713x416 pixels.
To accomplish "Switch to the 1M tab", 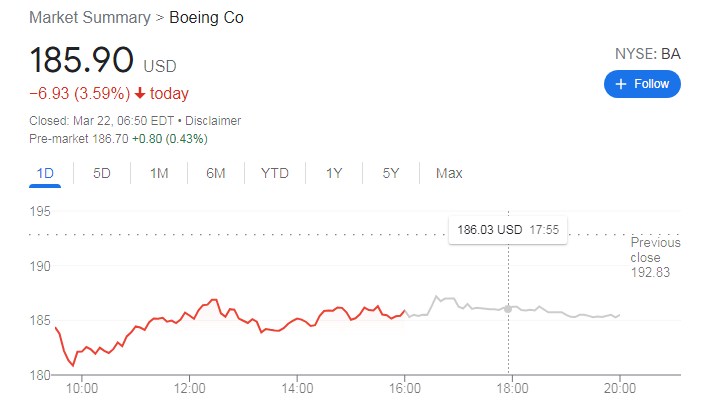I will [x=159, y=173].
